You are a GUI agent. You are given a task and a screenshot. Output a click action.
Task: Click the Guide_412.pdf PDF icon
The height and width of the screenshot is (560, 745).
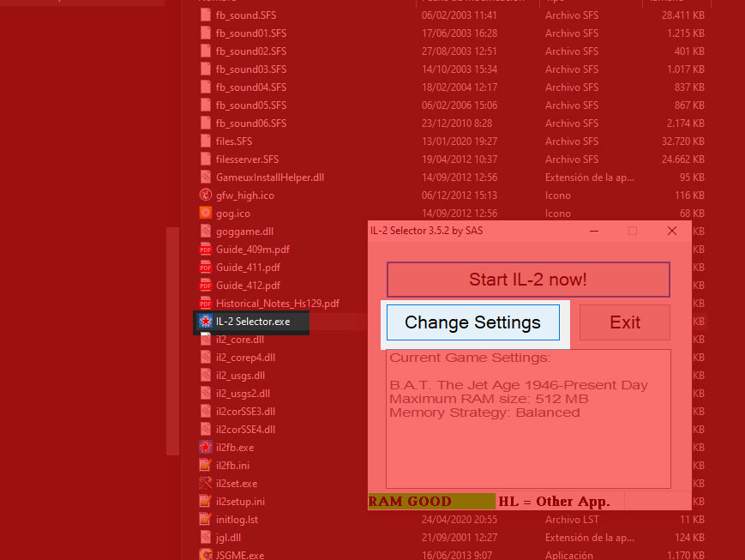(205, 286)
